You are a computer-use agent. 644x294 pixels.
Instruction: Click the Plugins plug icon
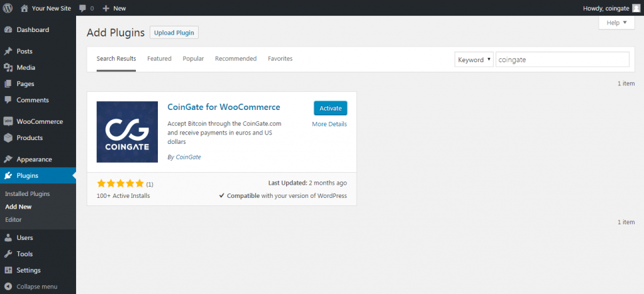click(x=8, y=176)
